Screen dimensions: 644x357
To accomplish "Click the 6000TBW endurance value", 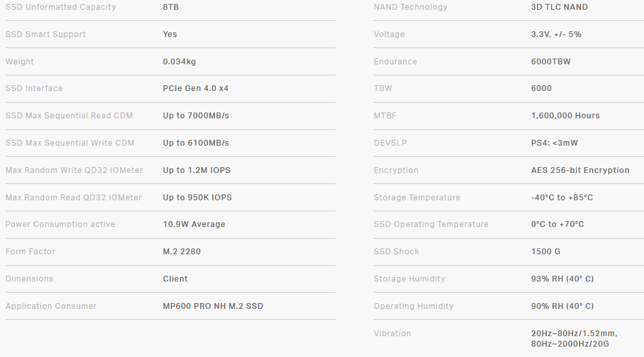I will pyautogui.click(x=551, y=62).
